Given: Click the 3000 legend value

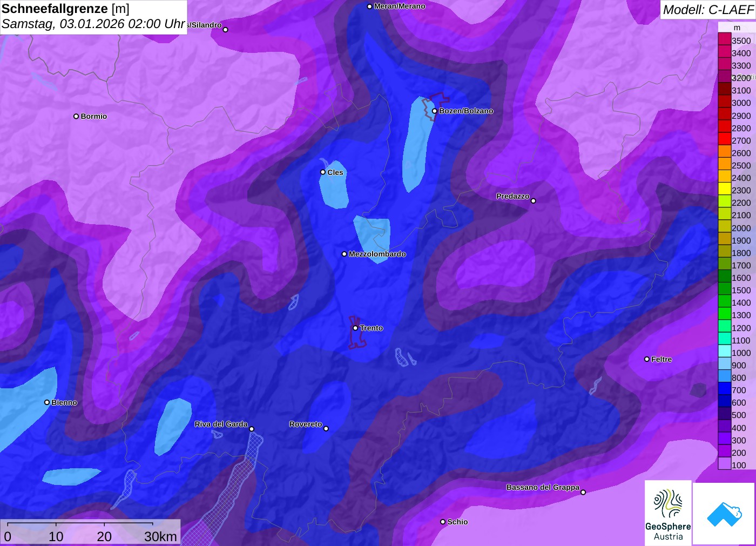Looking at the screenshot, I should (741, 103).
